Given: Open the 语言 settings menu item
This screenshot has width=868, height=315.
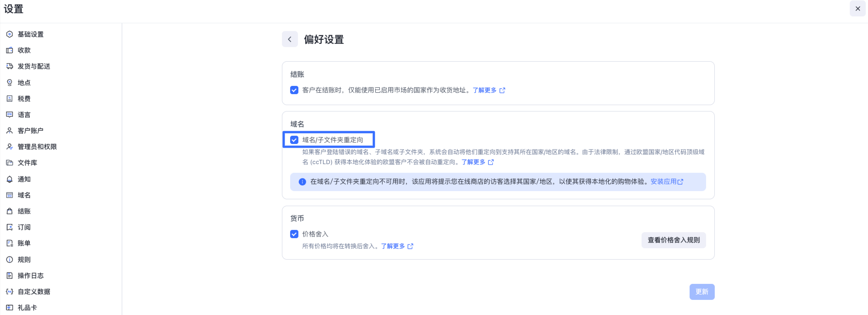Looking at the screenshot, I should tap(24, 115).
